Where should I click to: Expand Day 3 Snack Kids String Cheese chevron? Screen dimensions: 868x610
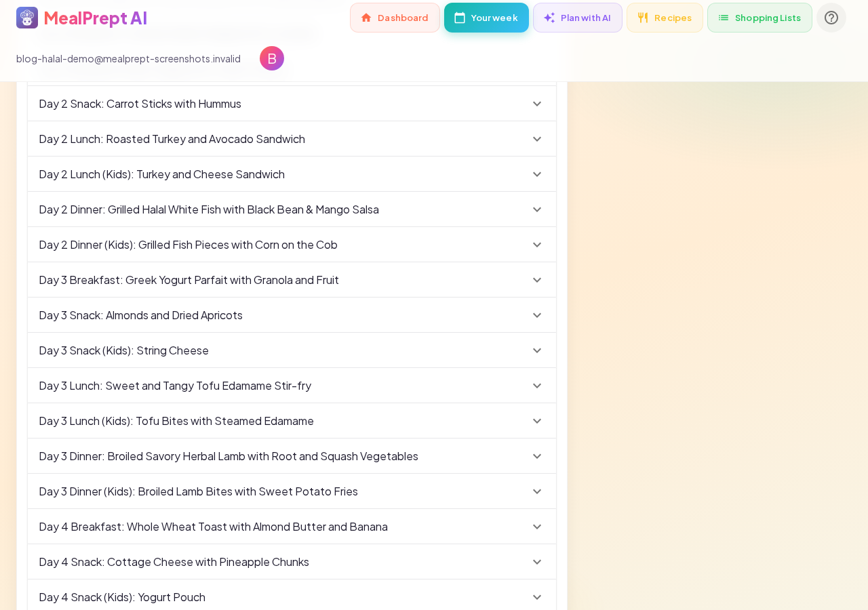point(537,350)
